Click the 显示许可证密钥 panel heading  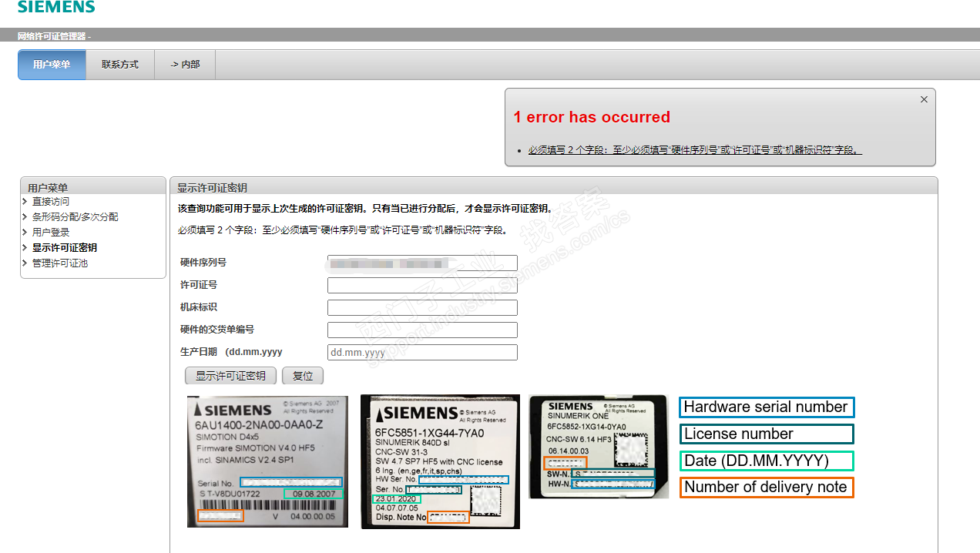[212, 188]
